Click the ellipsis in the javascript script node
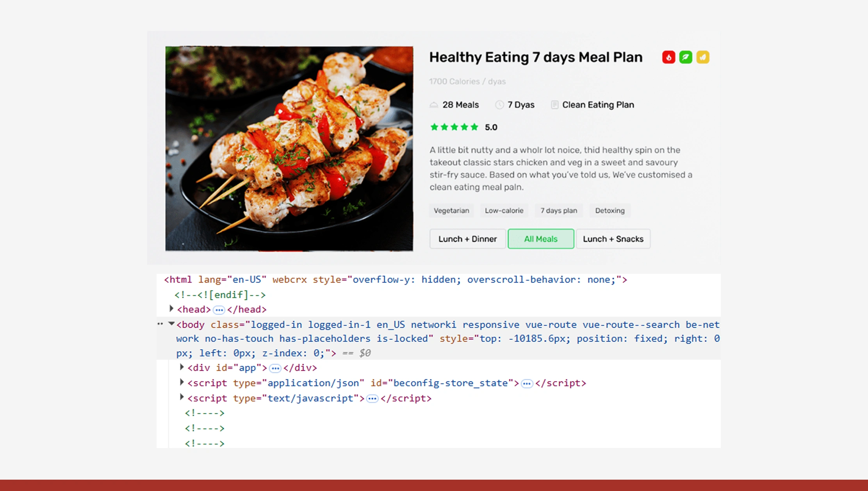This screenshot has height=491, width=868. pos(372,398)
